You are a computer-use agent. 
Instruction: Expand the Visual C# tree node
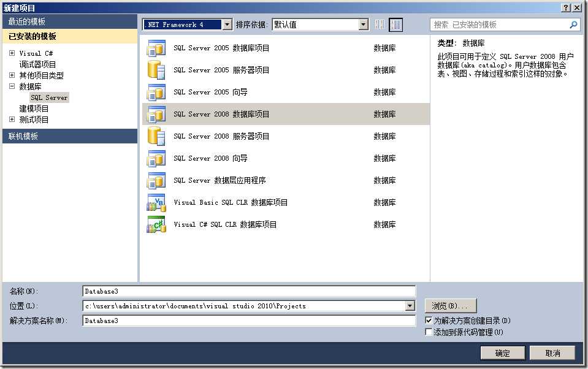point(12,53)
